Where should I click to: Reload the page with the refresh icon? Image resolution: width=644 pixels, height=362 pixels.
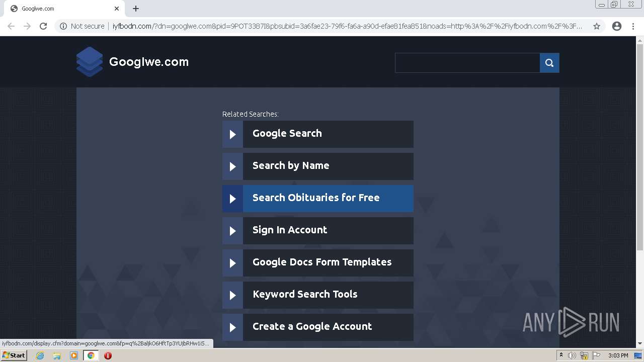[43, 26]
